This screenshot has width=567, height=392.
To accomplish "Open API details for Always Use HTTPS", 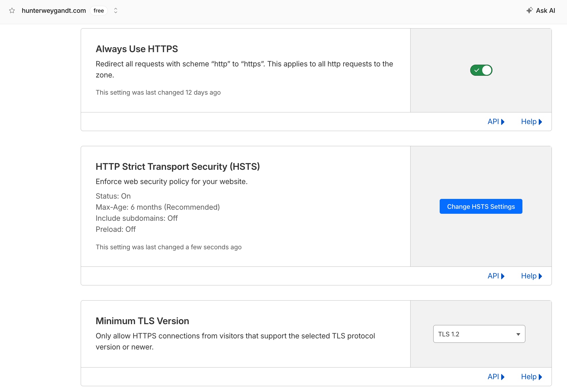I will point(496,122).
